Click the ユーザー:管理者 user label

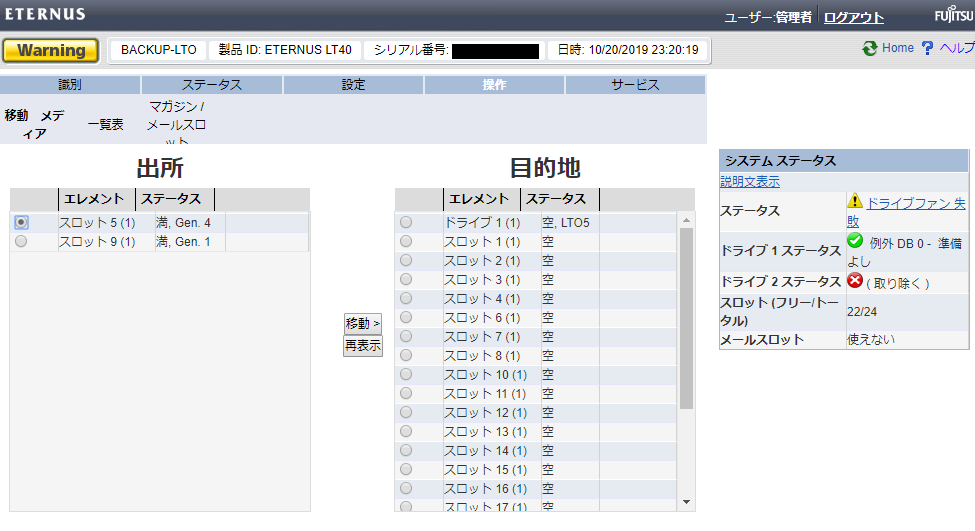point(768,17)
